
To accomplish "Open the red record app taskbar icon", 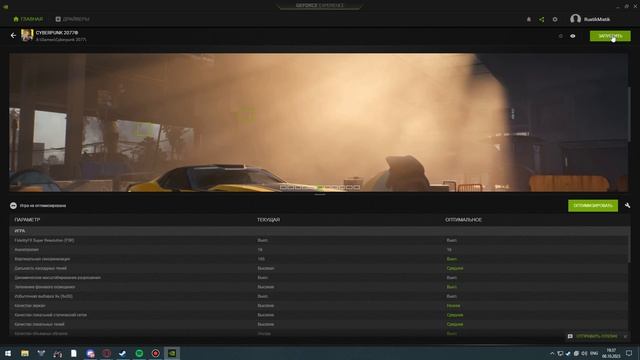I will [x=156, y=353].
